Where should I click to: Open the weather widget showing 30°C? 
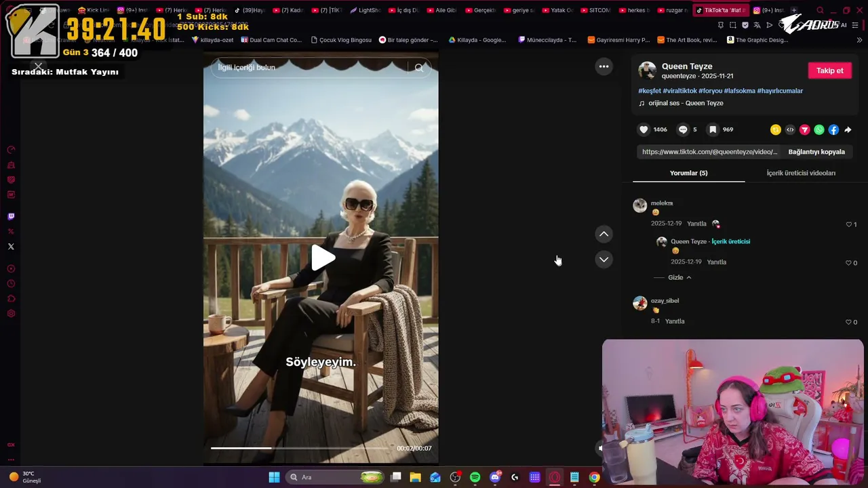point(26,477)
